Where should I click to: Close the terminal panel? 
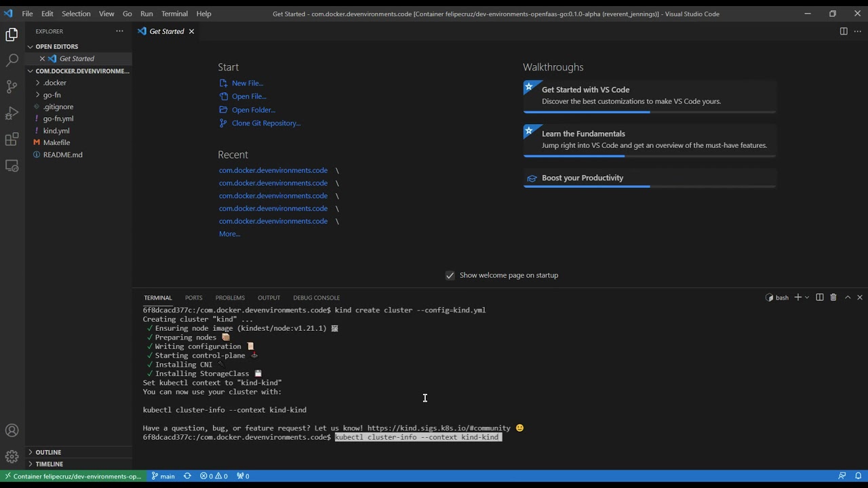[x=860, y=298]
